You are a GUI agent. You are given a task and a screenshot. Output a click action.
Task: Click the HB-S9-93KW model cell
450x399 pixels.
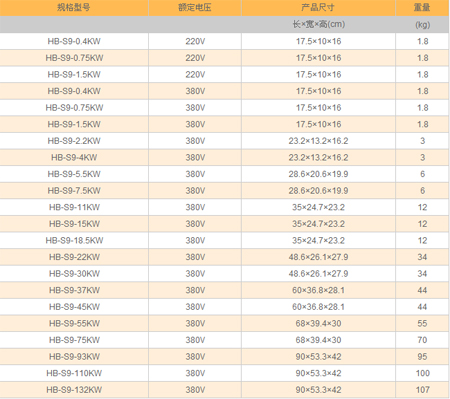click(x=74, y=357)
